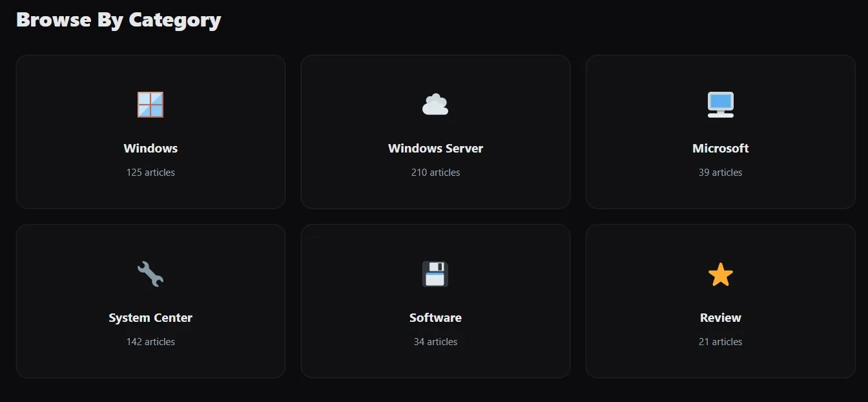
Task: Click the '34 articles' count text
Action: (x=435, y=342)
